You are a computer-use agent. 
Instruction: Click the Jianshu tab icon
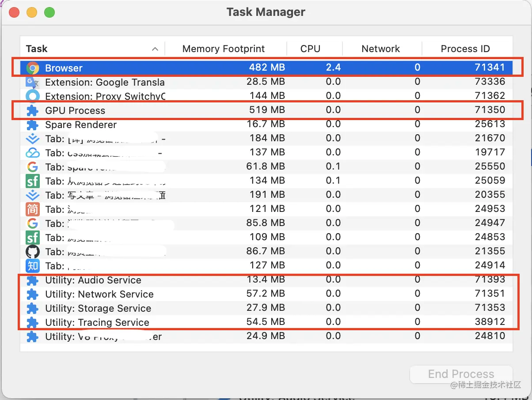tap(33, 209)
